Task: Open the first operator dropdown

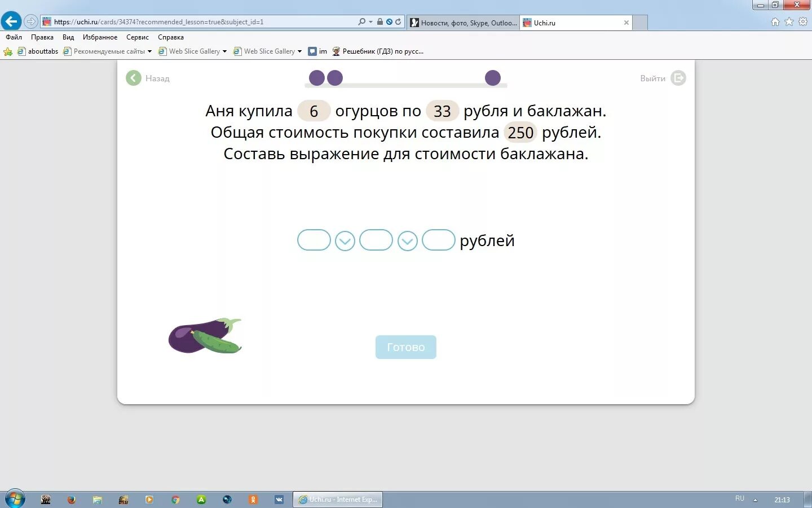Action: click(x=345, y=241)
